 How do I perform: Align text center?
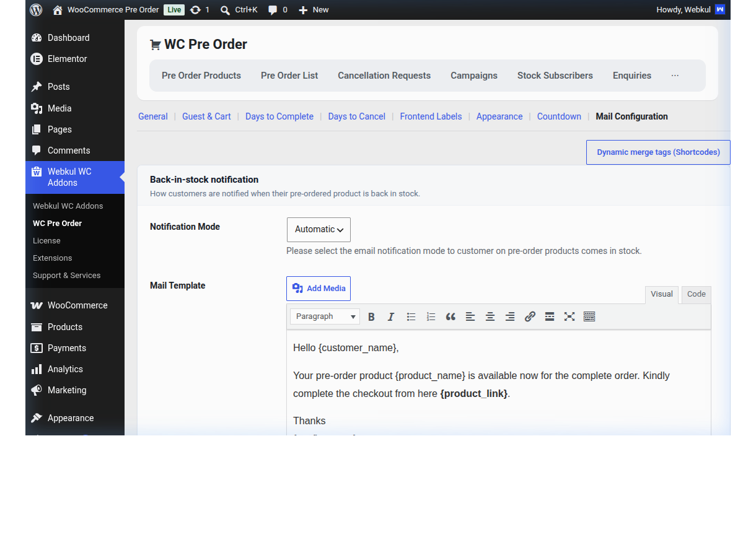(x=490, y=316)
